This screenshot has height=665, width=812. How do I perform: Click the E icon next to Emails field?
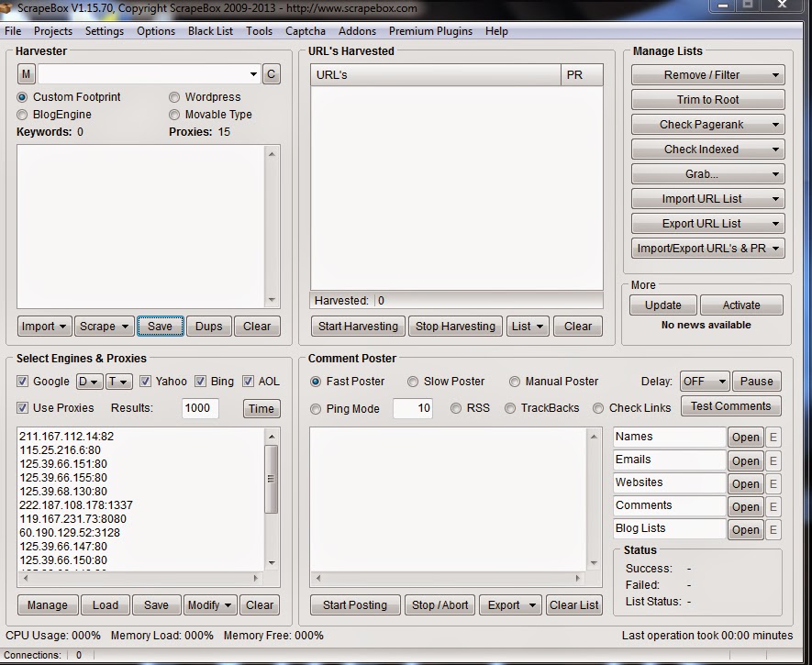point(772,460)
